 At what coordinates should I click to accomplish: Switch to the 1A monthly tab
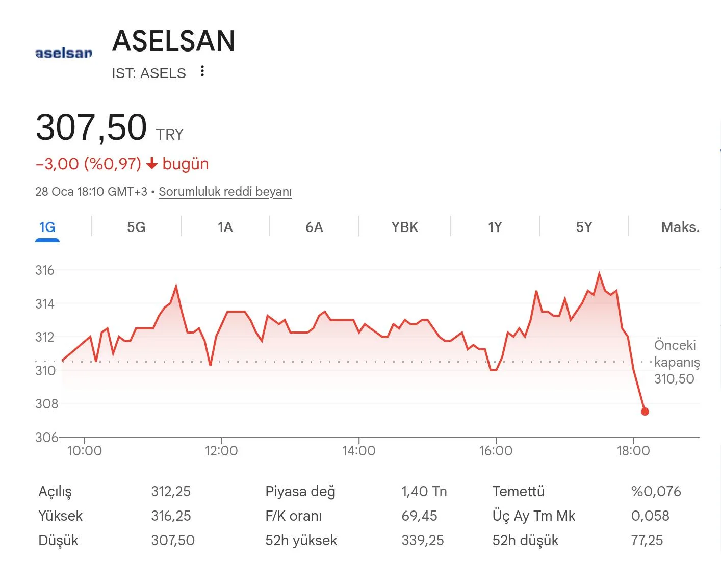click(225, 227)
